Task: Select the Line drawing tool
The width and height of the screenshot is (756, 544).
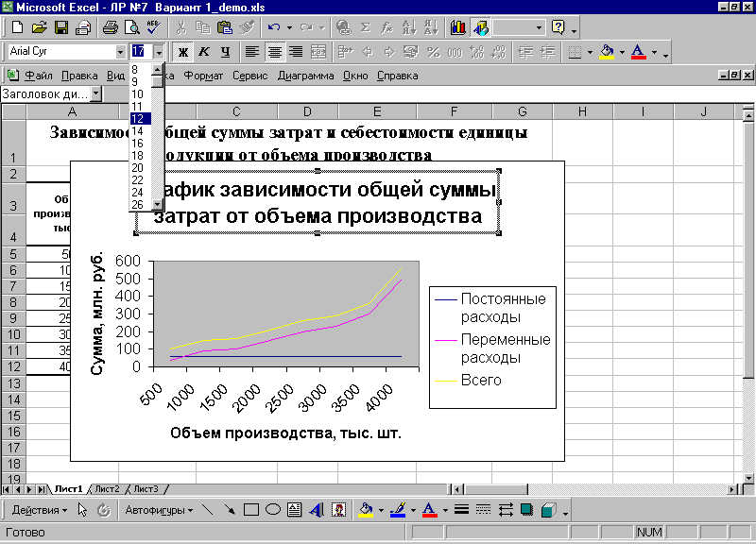Action: (x=208, y=510)
